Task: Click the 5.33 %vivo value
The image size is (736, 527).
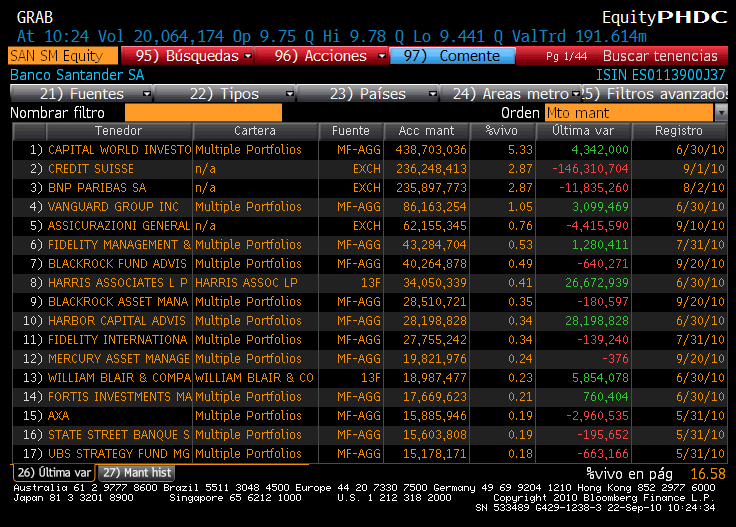Action: [x=520, y=150]
